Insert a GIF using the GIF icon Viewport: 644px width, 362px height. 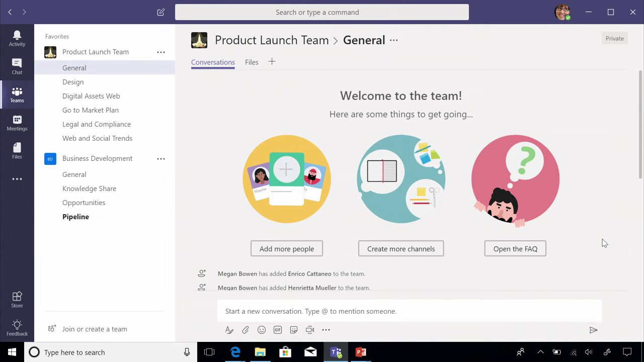278,330
